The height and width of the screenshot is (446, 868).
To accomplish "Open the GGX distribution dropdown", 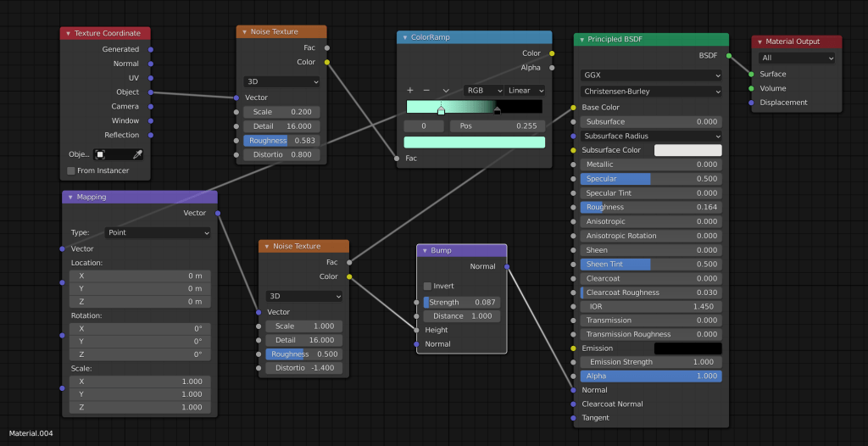I will coord(651,75).
